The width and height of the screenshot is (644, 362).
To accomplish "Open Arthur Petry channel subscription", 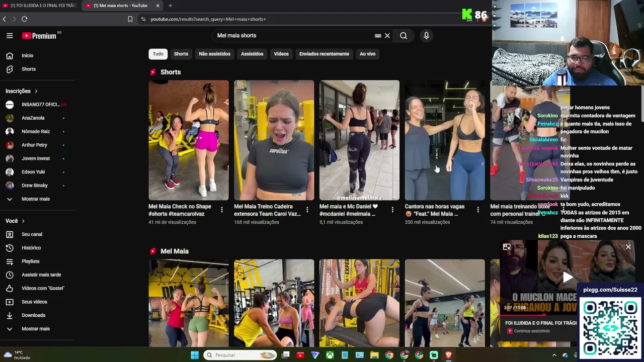I will [x=34, y=145].
